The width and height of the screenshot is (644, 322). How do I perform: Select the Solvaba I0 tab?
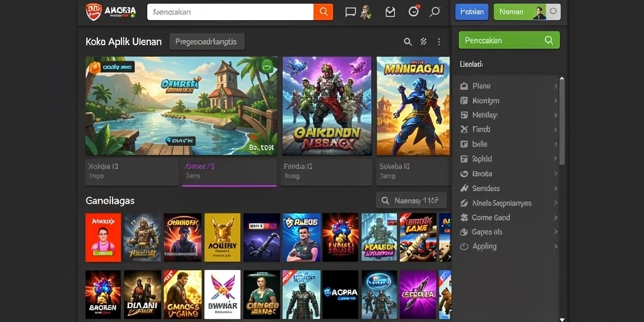[x=413, y=171]
